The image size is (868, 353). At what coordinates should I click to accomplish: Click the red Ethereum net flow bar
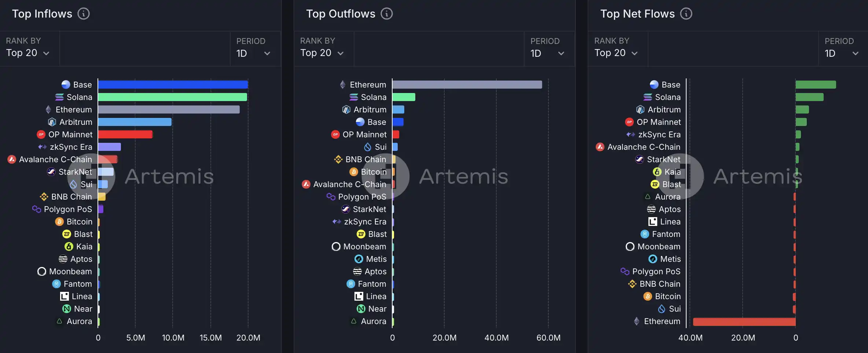coord(744,322)
